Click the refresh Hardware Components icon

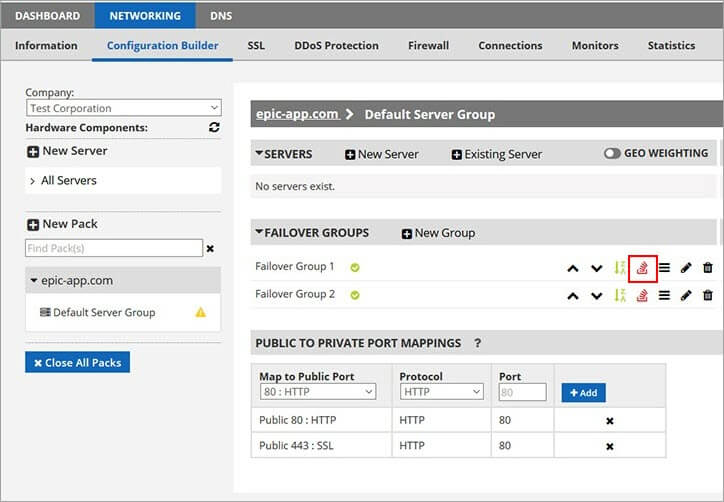coord(214,128)
